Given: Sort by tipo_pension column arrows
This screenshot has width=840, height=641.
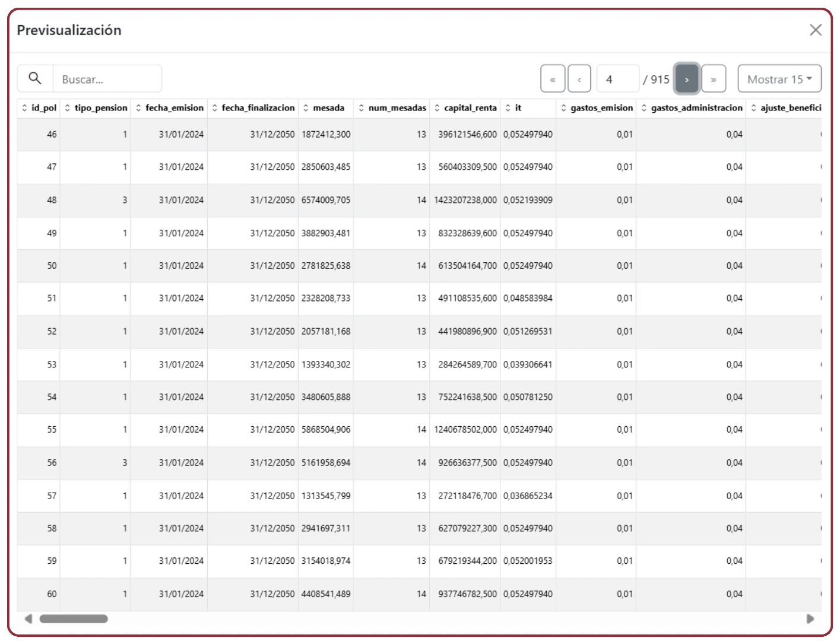Looking at the screenshot, I should coord(68,108).
